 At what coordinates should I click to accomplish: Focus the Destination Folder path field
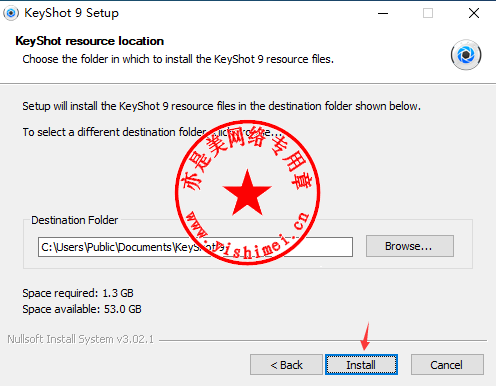(x=195, y=247)
